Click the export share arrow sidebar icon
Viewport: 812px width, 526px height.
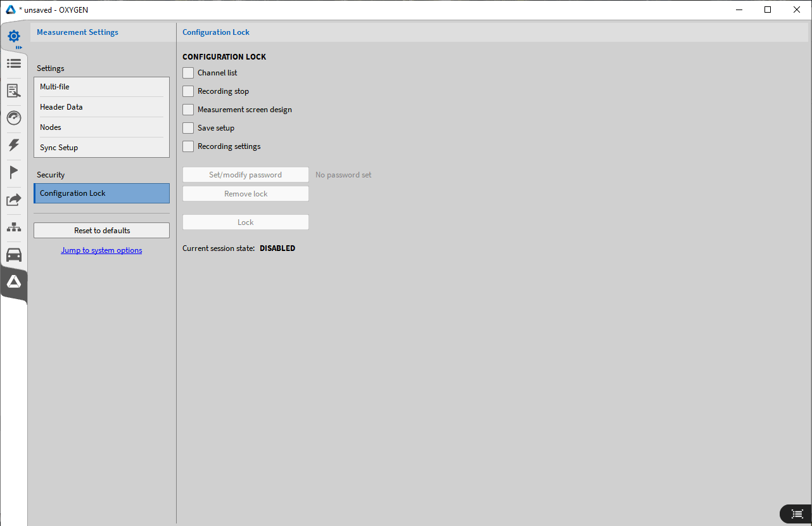click(x=14, y=200)
